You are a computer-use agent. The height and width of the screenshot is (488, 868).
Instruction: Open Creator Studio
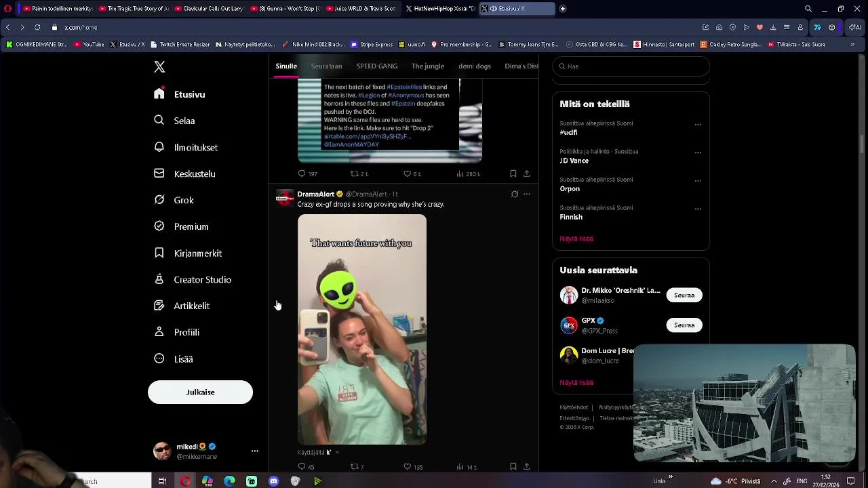pos(193,279)
